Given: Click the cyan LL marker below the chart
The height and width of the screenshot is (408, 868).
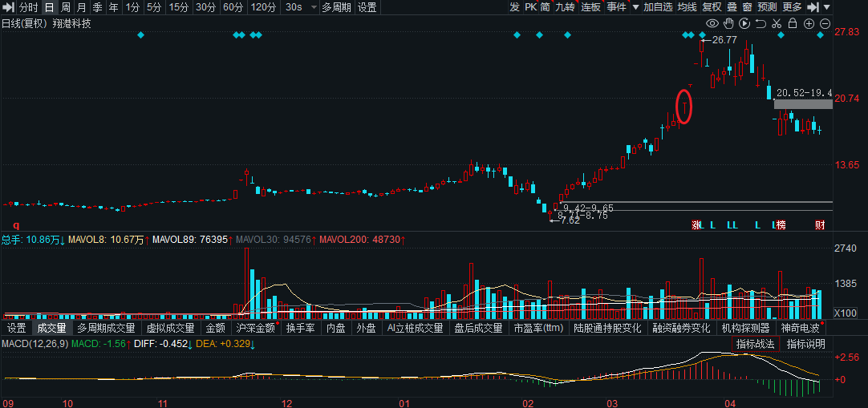Looking at the screenshot, I should coord(732,225).
